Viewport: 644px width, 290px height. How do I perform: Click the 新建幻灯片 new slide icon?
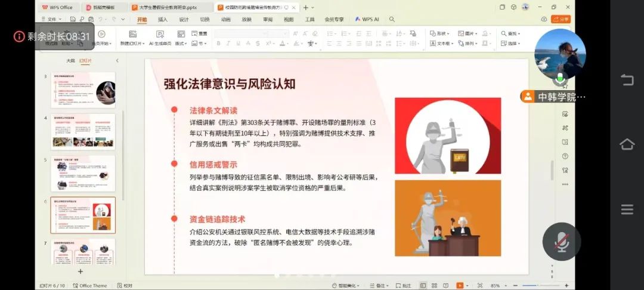coord(131,34)
